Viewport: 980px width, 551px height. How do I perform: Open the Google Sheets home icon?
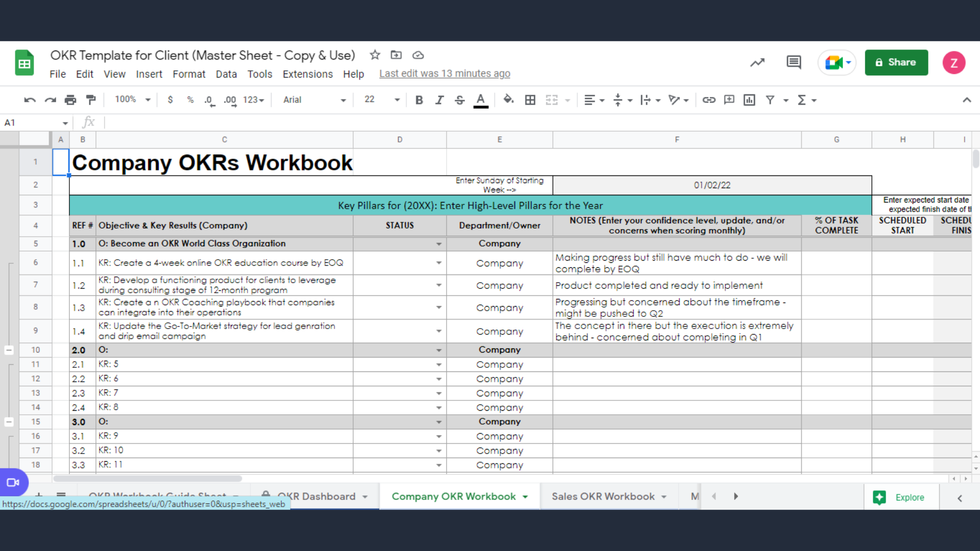[x=24, y=63]
